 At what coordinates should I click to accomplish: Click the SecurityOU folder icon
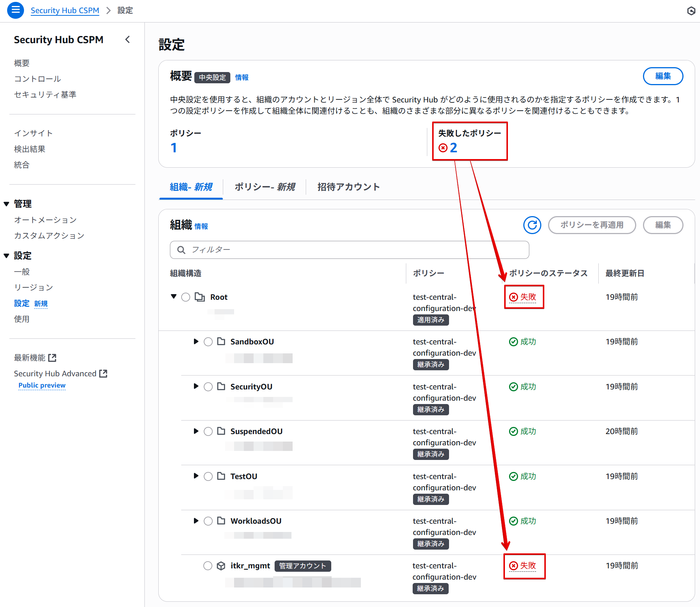[x=221, y=386]
